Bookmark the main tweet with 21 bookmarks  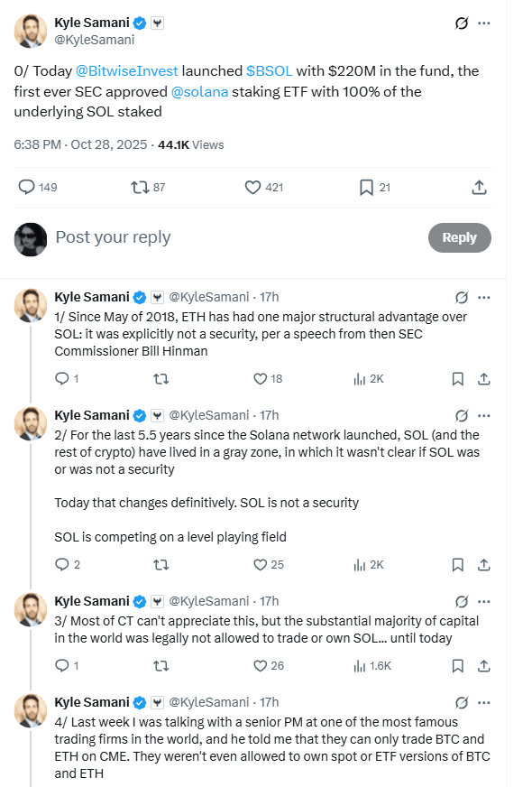click(x=365, y=188)
